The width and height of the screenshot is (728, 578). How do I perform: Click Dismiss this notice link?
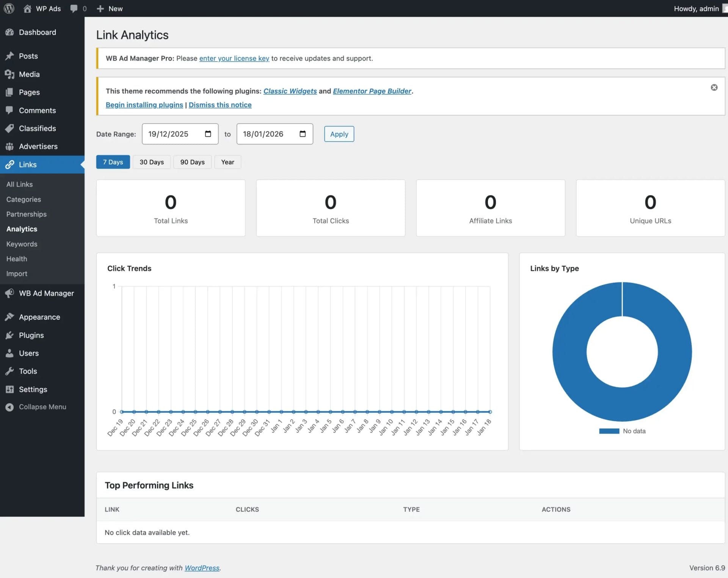click(x=220, y=105)
